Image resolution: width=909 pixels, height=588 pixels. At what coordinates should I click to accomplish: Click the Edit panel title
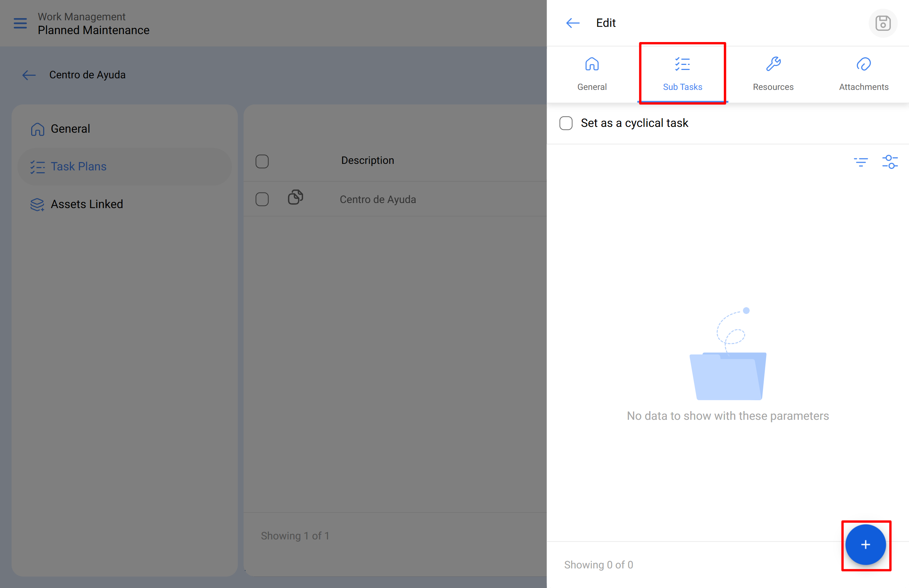tap(606, 23)
